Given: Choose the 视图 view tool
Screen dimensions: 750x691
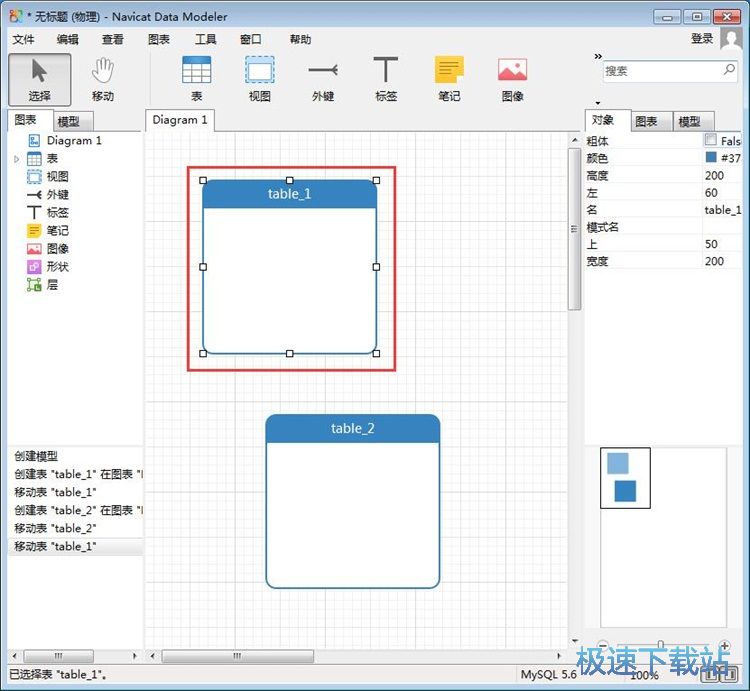Looking at the screenshot, I should coord(260,78).
